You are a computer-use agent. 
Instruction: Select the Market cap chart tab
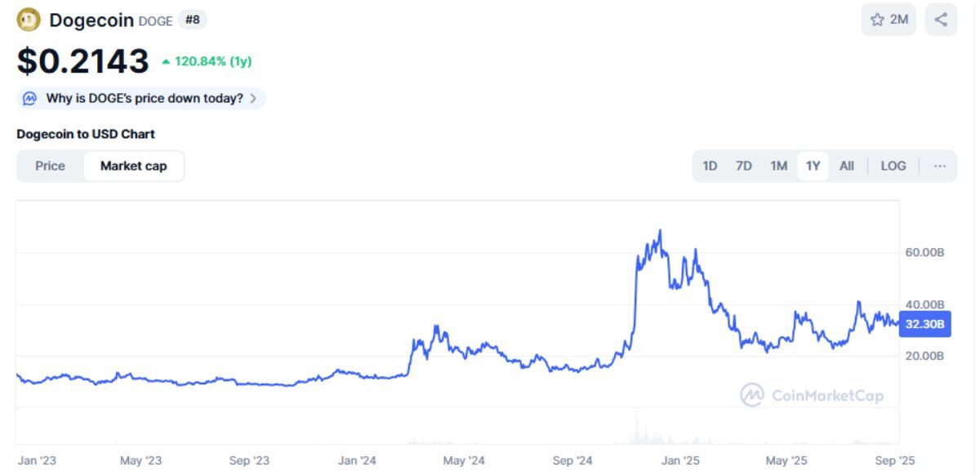[133, 166]
